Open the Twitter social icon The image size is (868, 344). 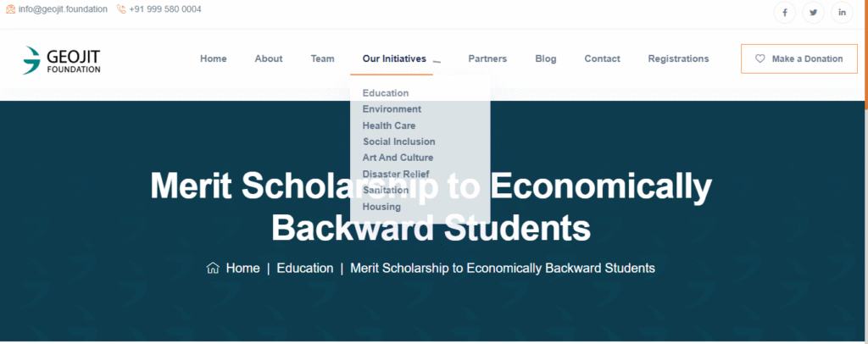pyautogui.click(x=814, y=13)
